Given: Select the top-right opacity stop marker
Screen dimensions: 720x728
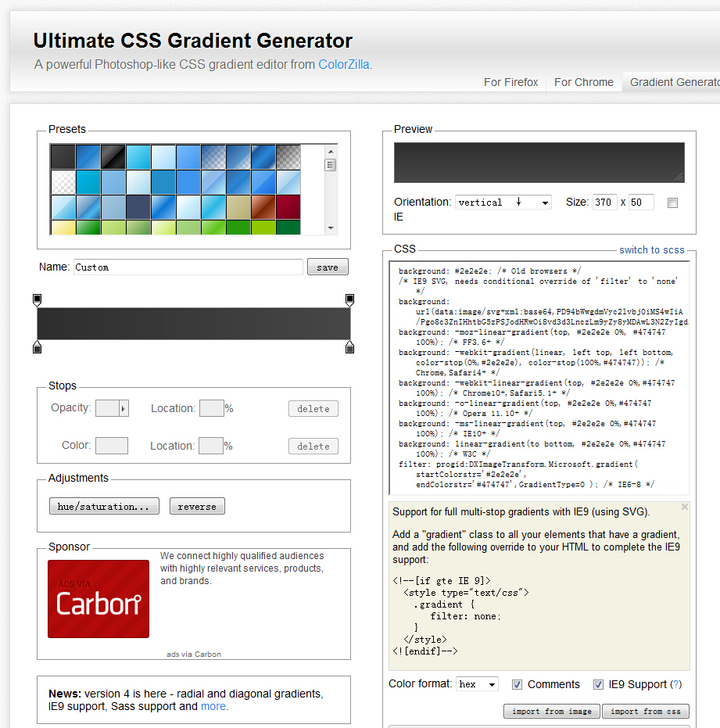Looking at the screenshot, I should point(350,300).
